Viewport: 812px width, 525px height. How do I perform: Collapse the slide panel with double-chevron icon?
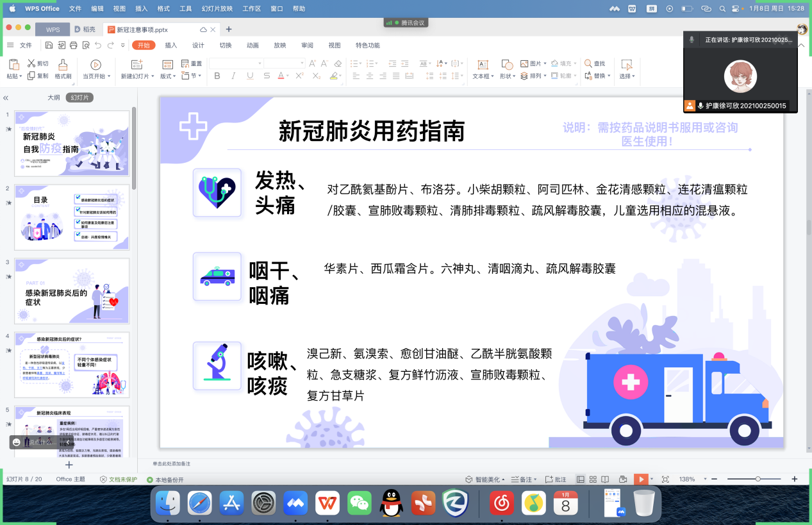pos(6,98)
